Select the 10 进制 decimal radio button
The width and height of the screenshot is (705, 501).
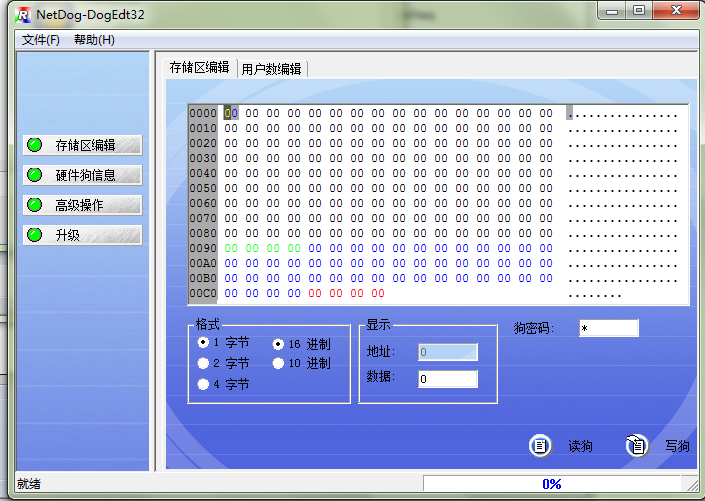tap(278, 363)
